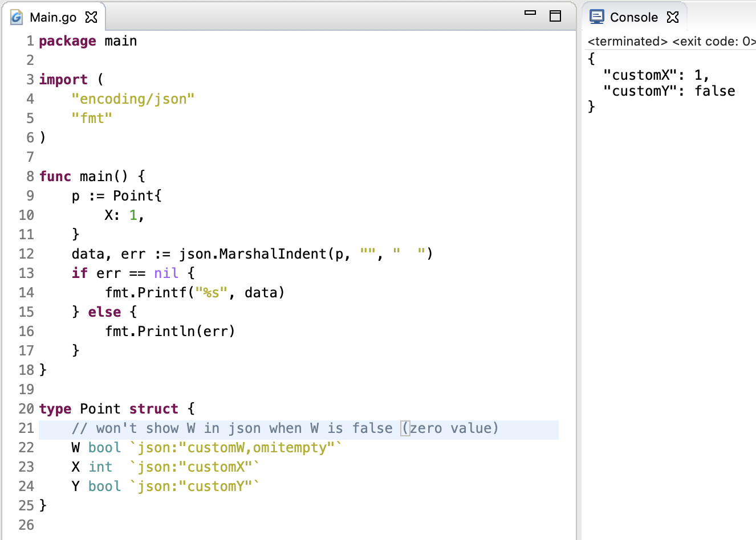Minimize the editor panel
Screen dimensions: 756x540
[x=530, y=13]
